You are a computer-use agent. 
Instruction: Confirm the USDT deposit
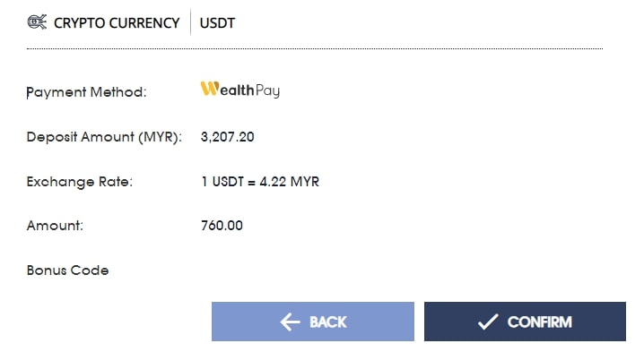[525, 322]
